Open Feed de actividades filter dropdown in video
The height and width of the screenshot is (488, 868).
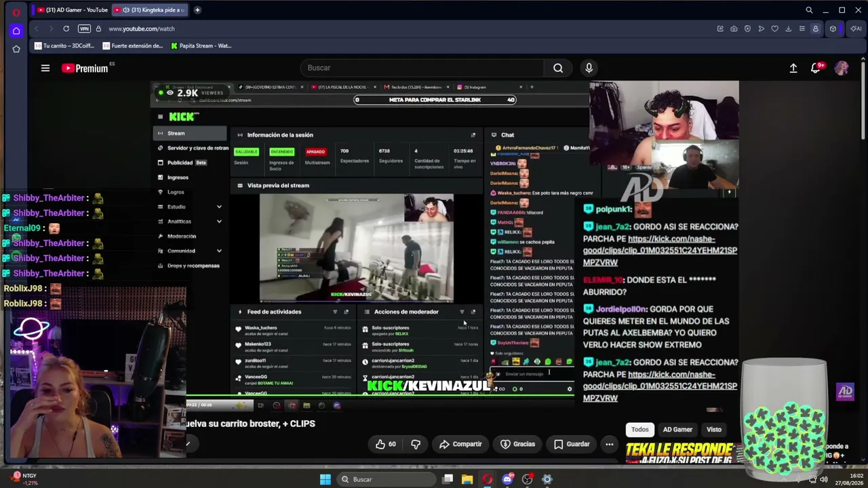point(335,312)
